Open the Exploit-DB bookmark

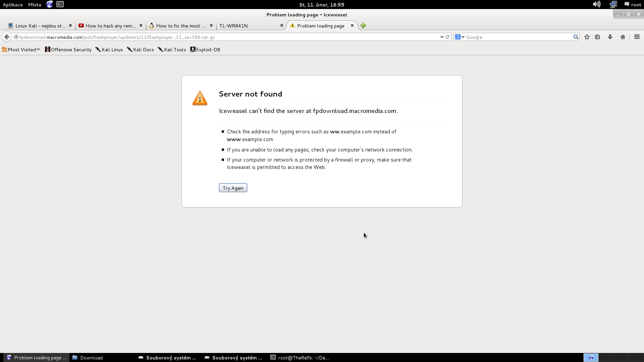[x=205, y=50]
